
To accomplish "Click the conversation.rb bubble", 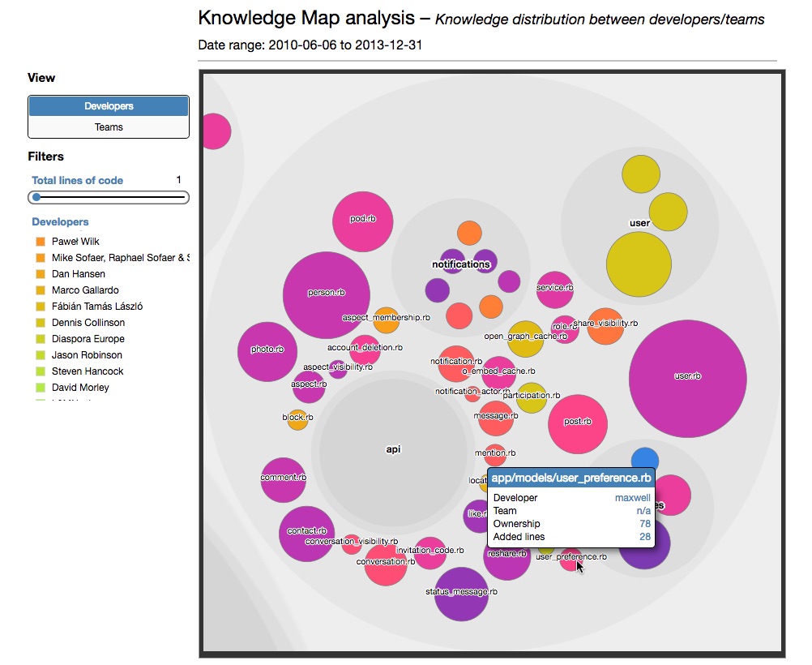I will [x=386, y=564].
